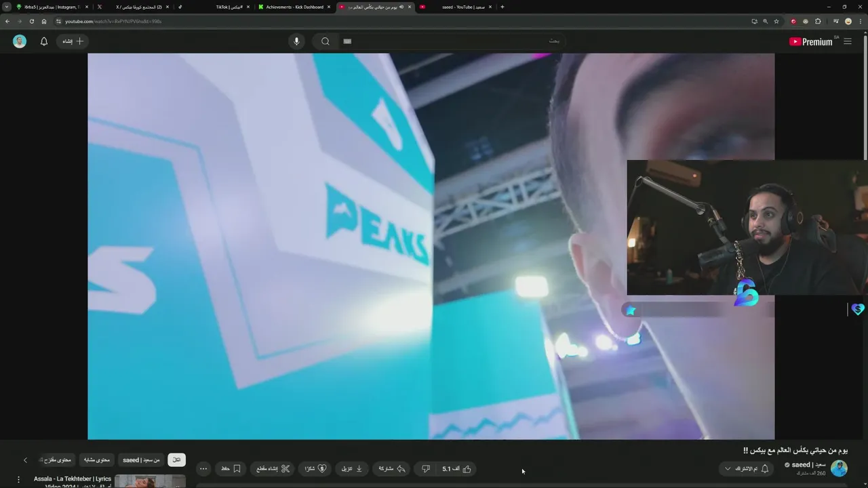
Task: Reload the page with refresh icon
Action: (x=32, y=21)
